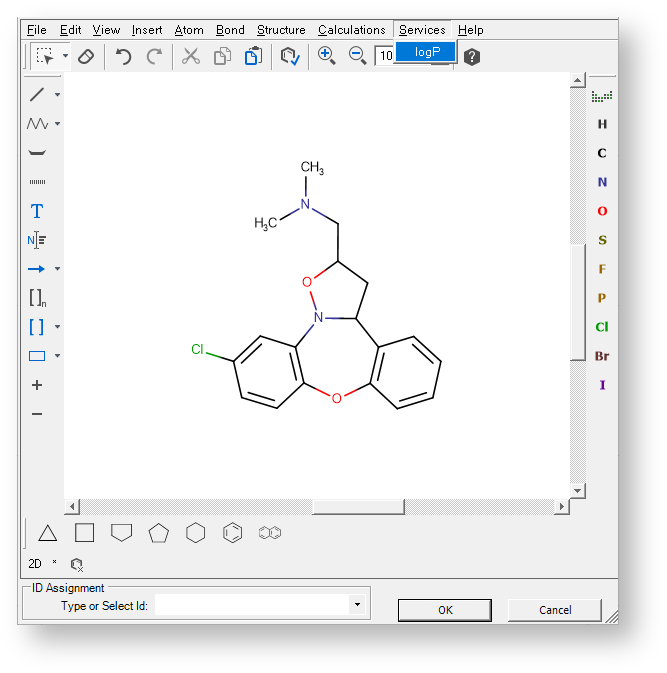The image size is (667, 673).
Task: Click the plus charge tool
Action: pyautogui.click(x=37, y=385)
